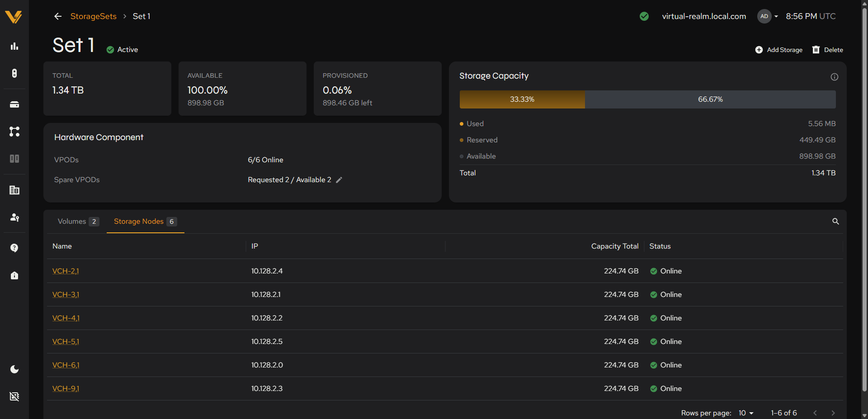Click the 1–6 of 6 pagination text
This screenshot has width=868, height=419.
click(784, 413)
